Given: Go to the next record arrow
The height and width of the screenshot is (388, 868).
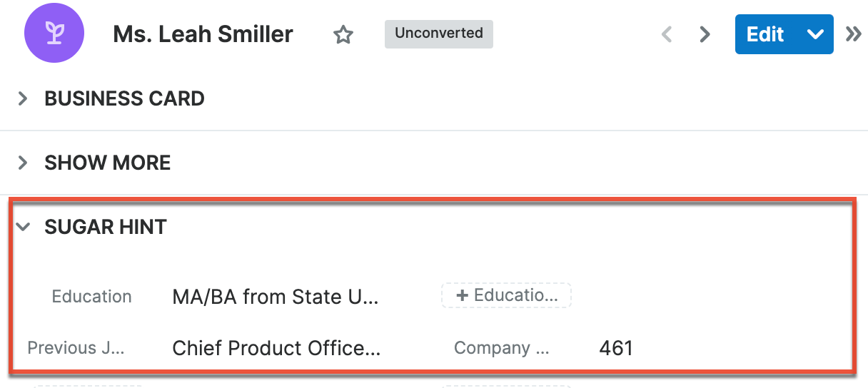Looking at the screenshot, I should point(705,34).
